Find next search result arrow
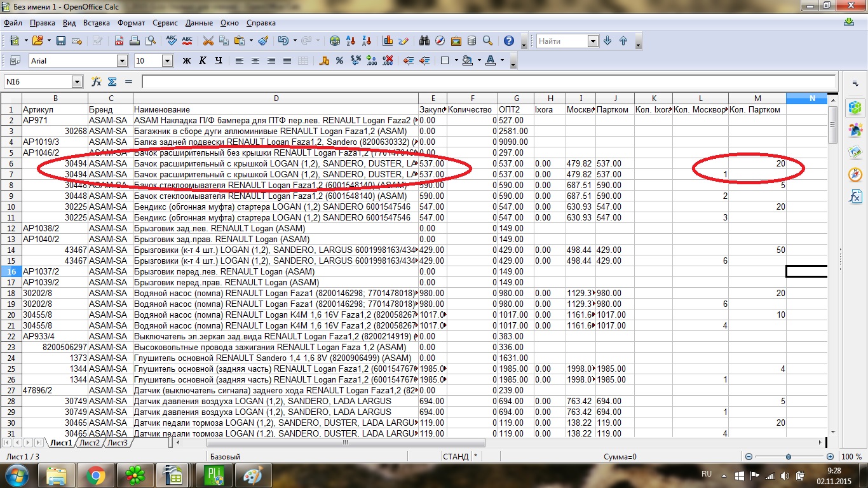 [607, 41]
